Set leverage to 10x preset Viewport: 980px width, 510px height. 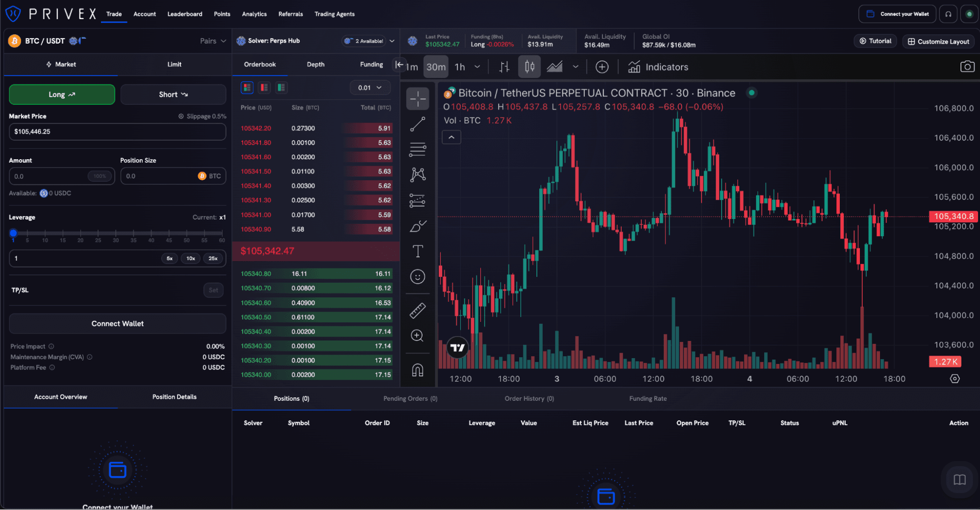click(x=191, y=259)
